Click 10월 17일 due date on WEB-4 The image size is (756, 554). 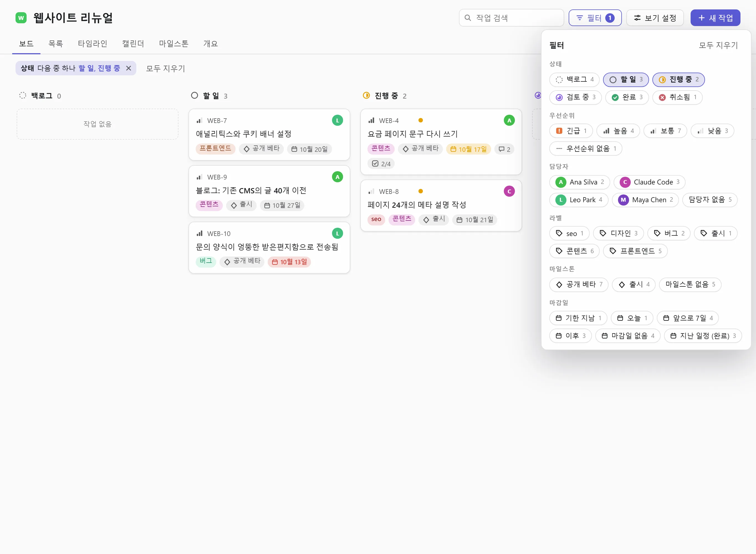[x=468, y=149]
